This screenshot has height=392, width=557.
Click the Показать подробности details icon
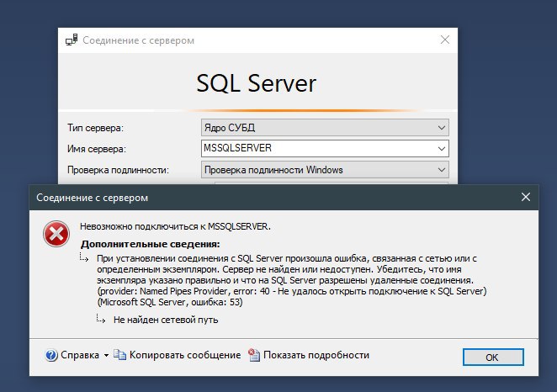[x=253, y=355]
